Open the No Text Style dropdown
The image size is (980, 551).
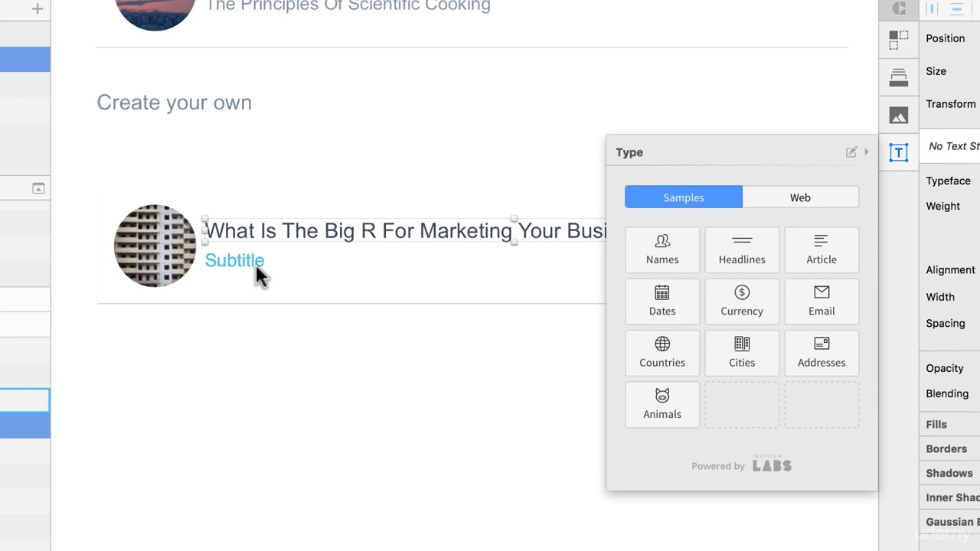[952, 146]
